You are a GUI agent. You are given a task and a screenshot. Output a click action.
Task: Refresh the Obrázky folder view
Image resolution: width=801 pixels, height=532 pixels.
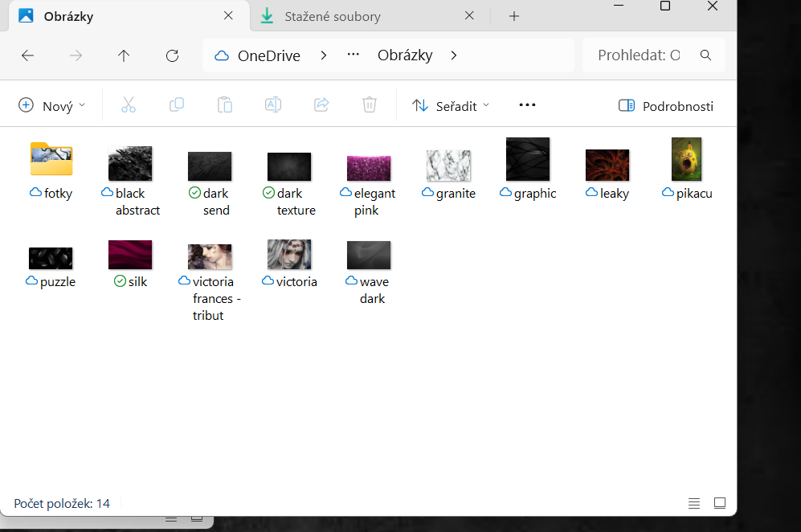pos(172,55)
